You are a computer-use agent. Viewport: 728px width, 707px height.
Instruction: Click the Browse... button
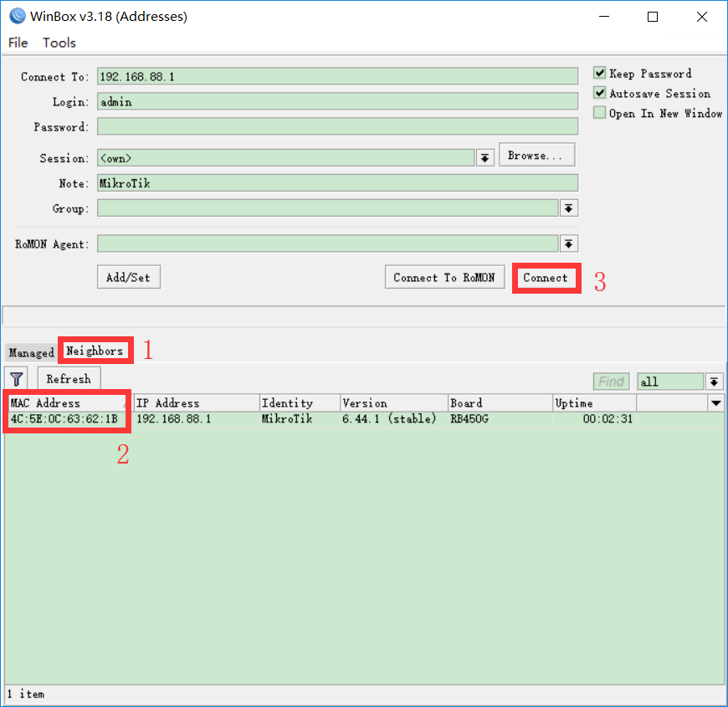click(536, 155)
